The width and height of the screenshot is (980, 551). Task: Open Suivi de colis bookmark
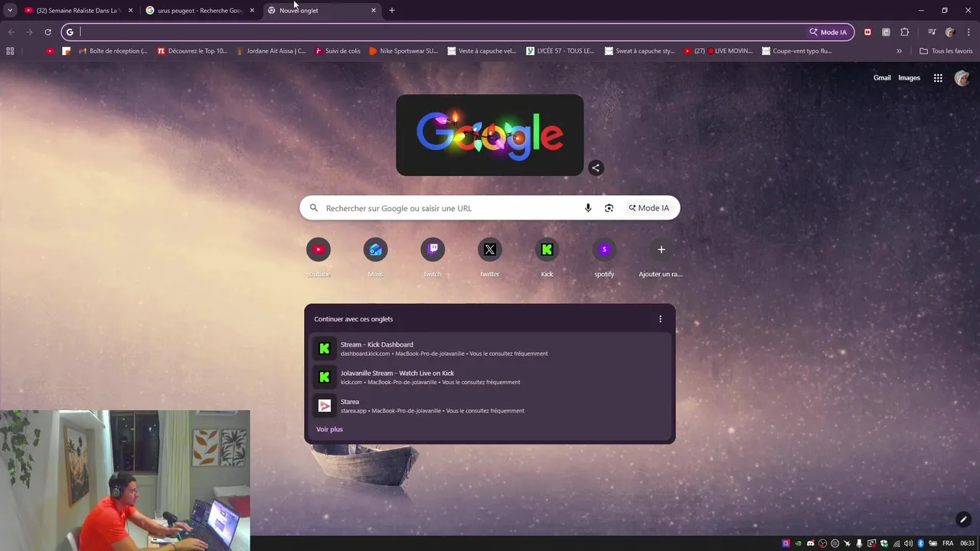pyautogui.click(x=338, y=51)
